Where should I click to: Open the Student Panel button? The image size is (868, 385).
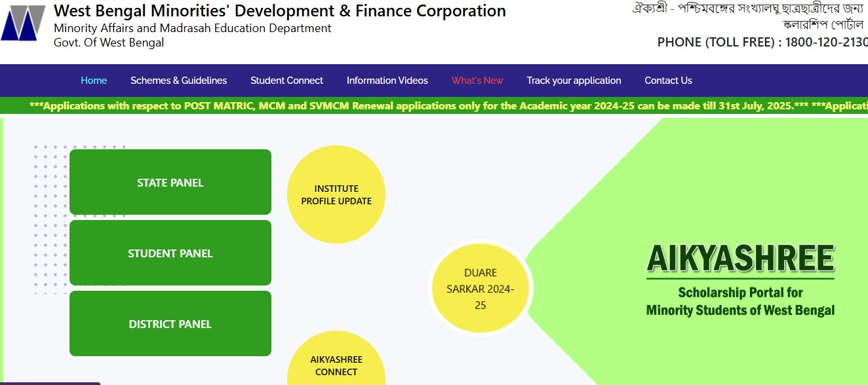click(170, 253)
